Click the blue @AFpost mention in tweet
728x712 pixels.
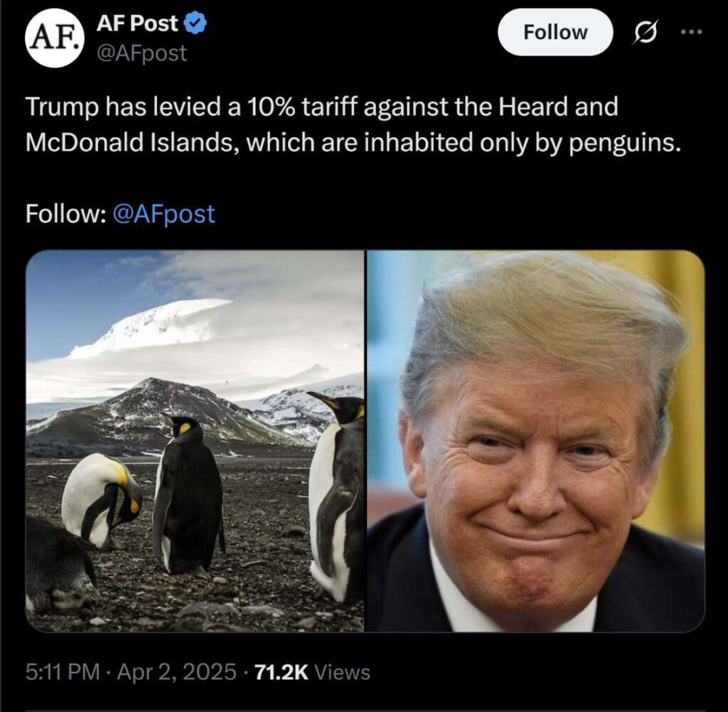point(164,214)
